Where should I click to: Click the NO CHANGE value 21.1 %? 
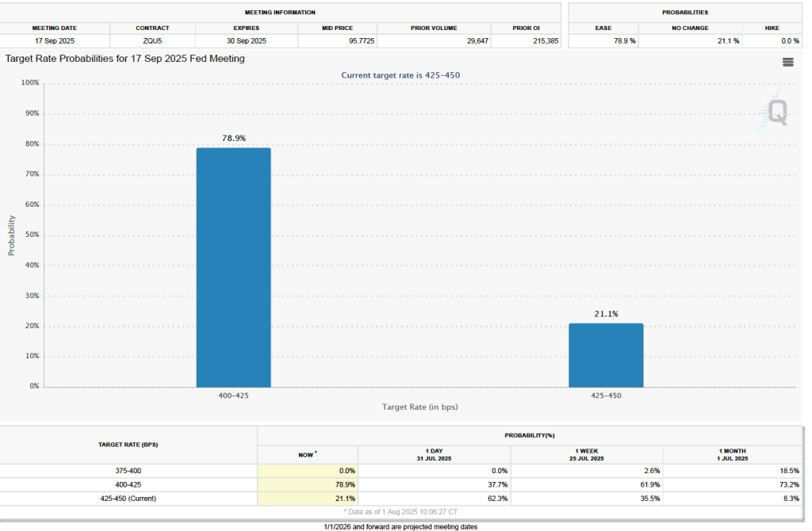[691, 40]
